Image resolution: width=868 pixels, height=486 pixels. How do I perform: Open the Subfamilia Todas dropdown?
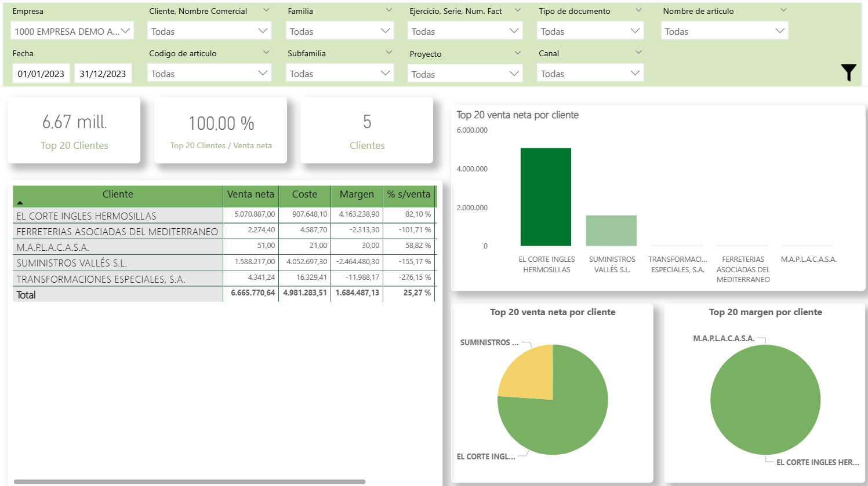click(x=340, y=74)
